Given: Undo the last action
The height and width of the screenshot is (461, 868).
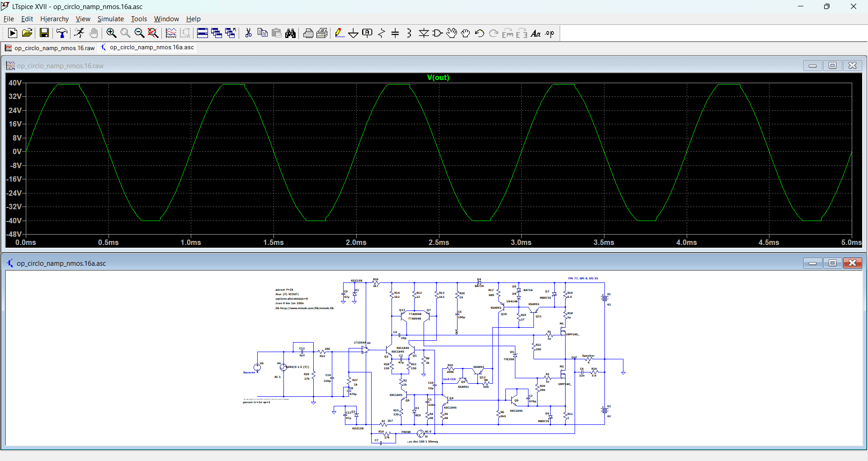Looking at the screenshot, I should [480, 33].
